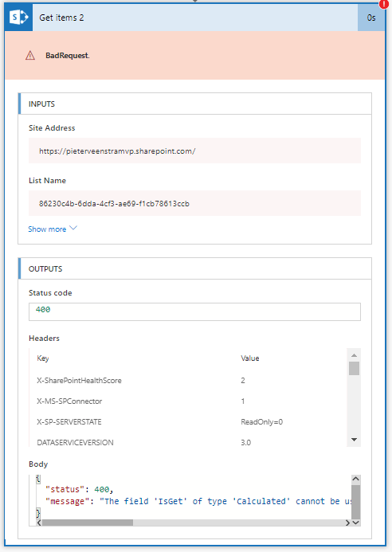Click the OUTPUTS section header
The image size is (392, 552).
click(195, 268)
